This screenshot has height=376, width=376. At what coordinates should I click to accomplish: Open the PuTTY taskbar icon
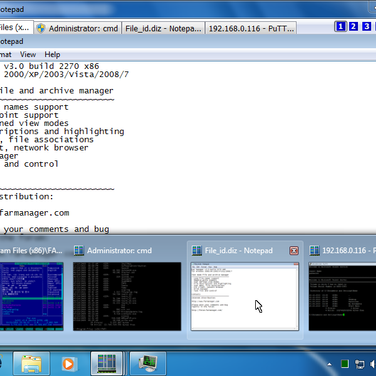click(148, 363)
